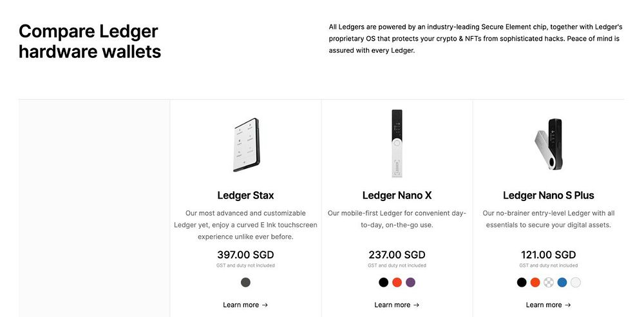This screenshot has height=317, width=644.
Task: Pick the orange color swatch for Nano X
Action: [x=397, y=282]
